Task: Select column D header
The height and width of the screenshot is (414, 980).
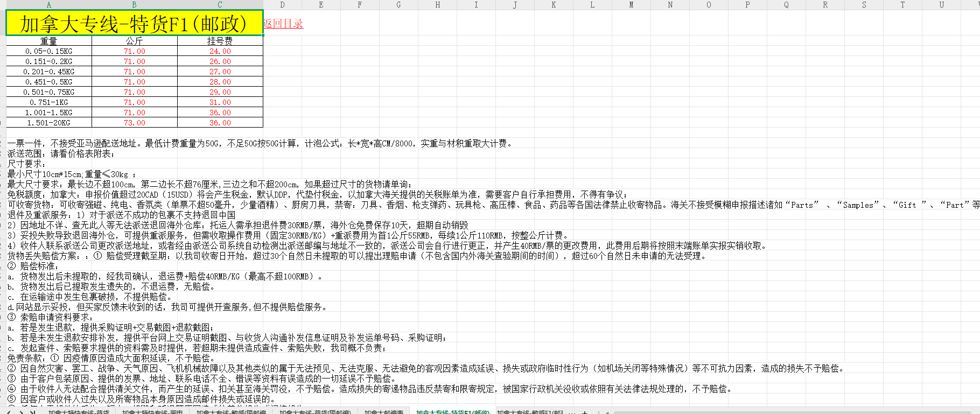Action: (x=282, y=4)
